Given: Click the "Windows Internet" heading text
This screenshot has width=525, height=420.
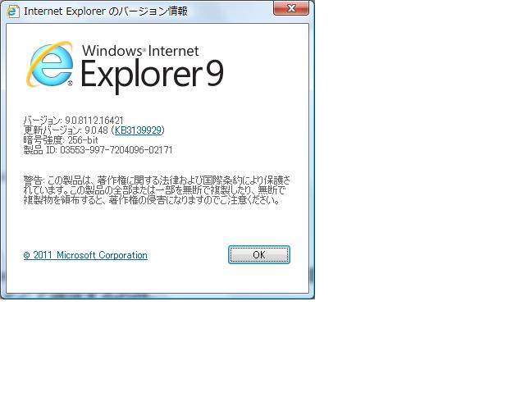Looking at the screenshot, I should (140, 51).
